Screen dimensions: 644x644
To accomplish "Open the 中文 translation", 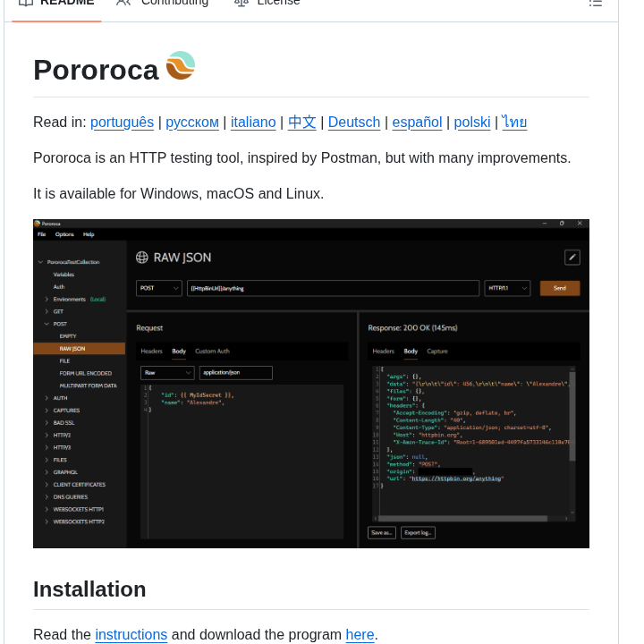I will 302,122.
